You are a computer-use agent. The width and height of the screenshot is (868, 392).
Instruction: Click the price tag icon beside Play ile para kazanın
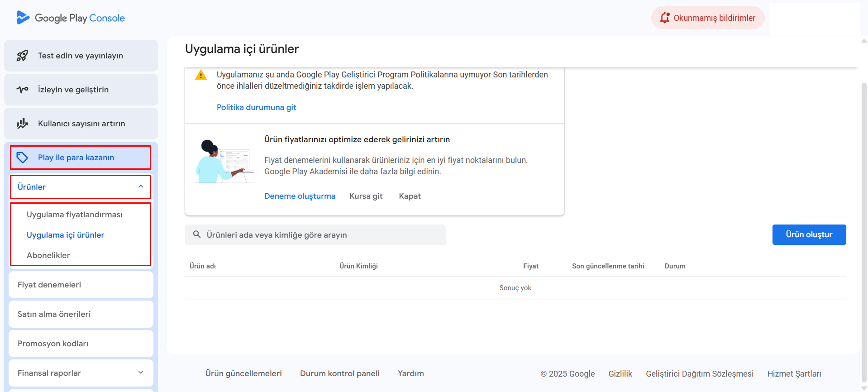point(22,158)
